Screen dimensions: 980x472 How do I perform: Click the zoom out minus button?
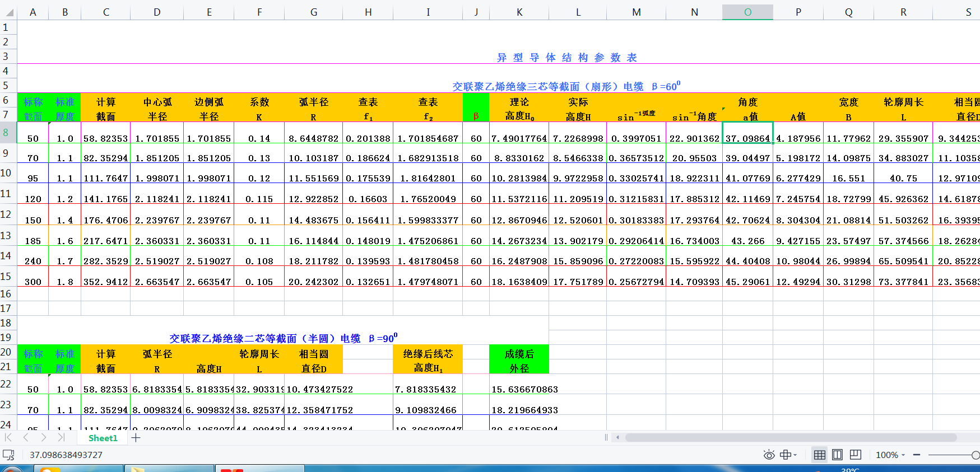point(917,455)
